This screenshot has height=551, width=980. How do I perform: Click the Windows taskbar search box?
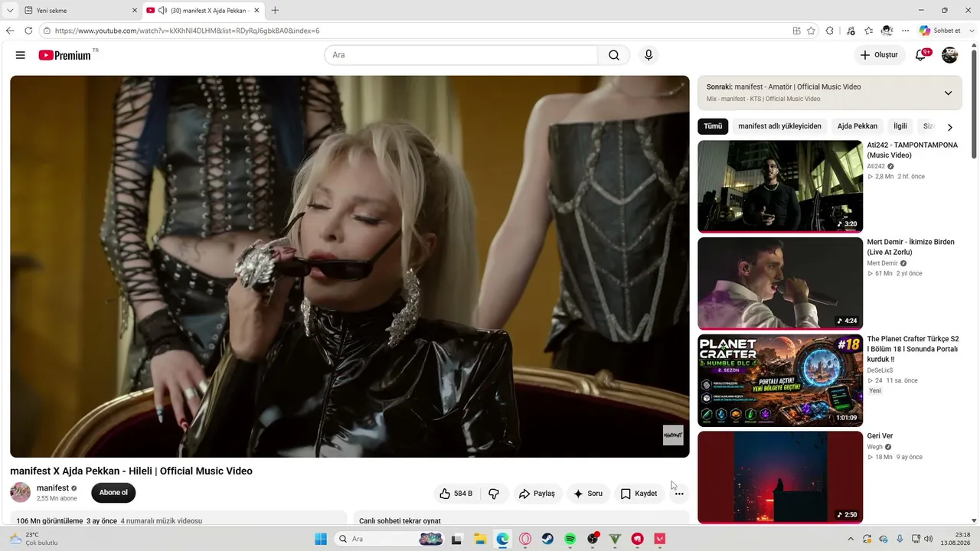pos(390,539)
